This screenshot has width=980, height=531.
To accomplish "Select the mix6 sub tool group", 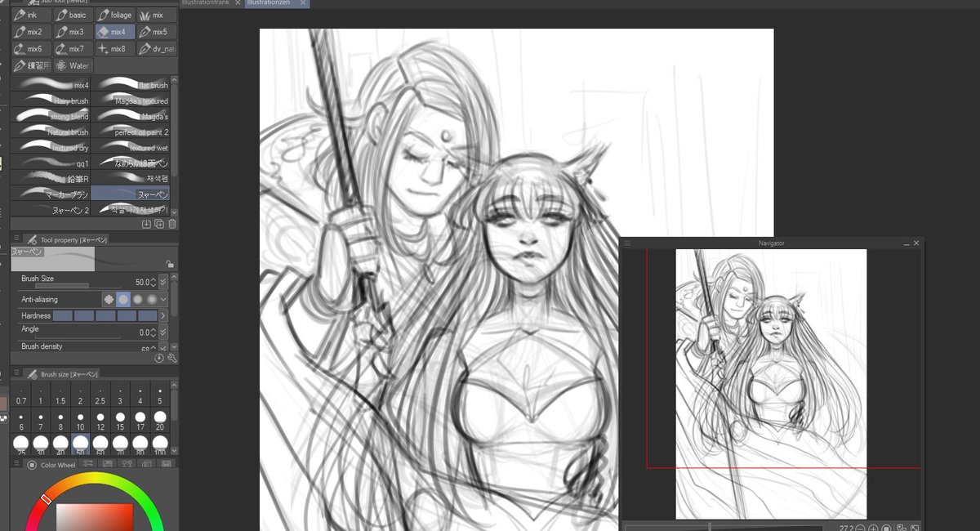I will tap(30, 49).
